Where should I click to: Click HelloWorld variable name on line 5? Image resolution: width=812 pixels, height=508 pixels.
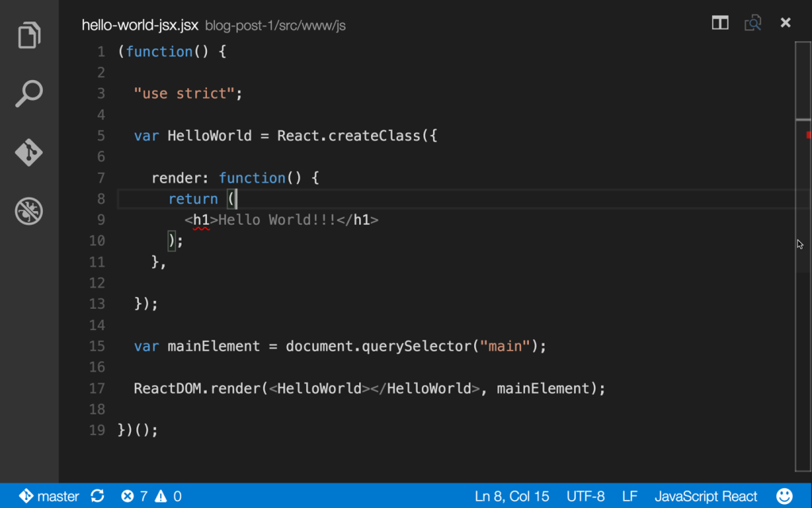pyautogui.click(x=209, y=136)
